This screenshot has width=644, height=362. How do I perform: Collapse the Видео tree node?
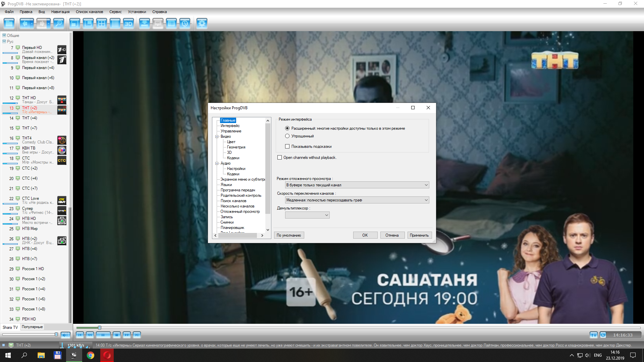pos(217,136)
